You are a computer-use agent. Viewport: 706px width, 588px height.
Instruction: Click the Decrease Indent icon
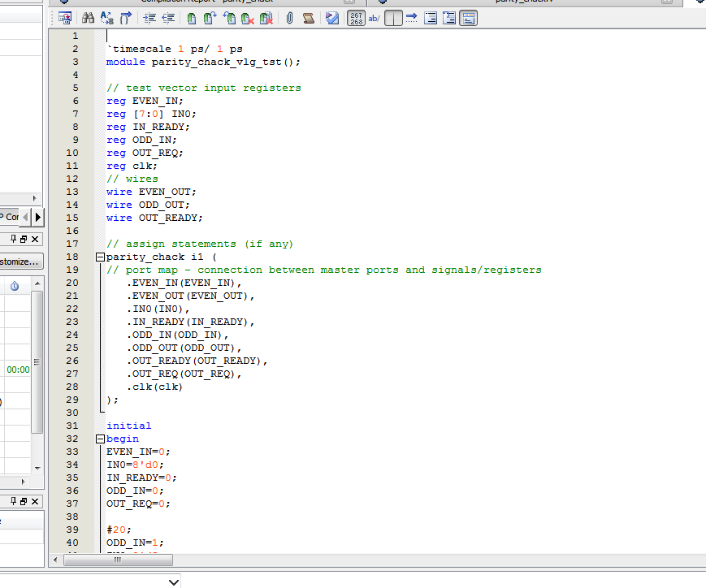click(168, 18)
